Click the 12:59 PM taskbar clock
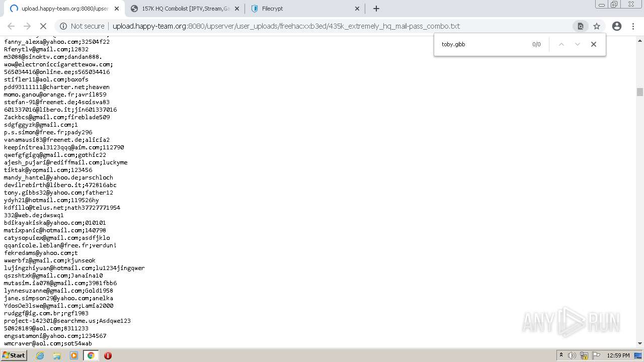Viewport: 644px width, 362px height. 618,355
